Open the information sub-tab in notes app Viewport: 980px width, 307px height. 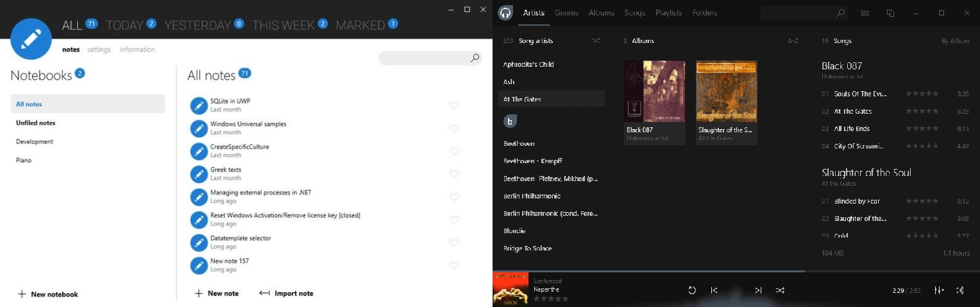[x=137, y=49]
